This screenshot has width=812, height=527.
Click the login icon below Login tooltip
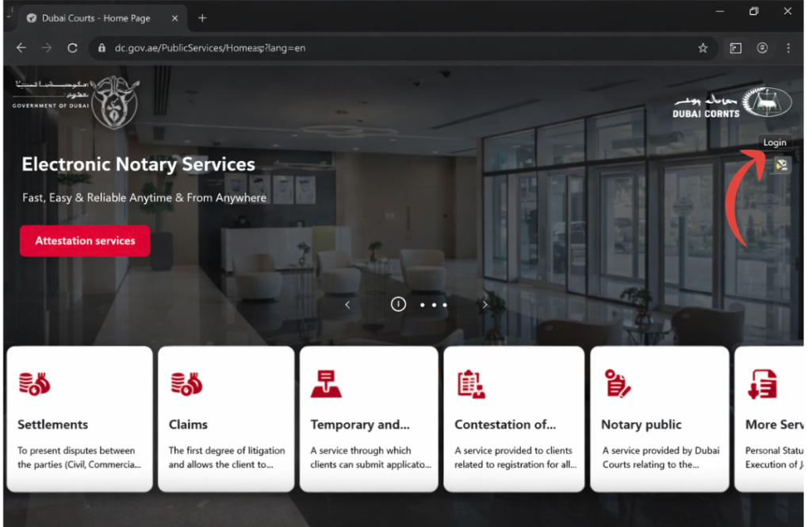[782, 165]
